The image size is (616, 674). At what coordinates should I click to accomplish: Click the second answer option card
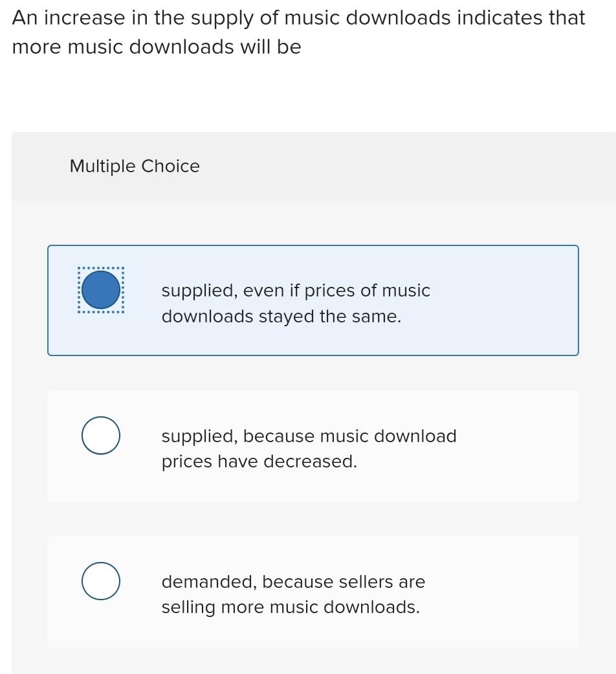(313, 445)
